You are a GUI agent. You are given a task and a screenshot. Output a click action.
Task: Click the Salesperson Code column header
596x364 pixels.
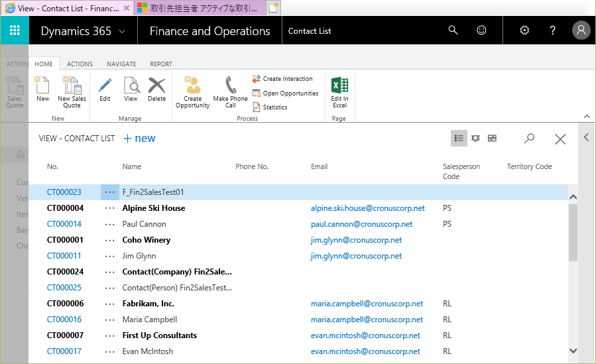click(461, 171)
